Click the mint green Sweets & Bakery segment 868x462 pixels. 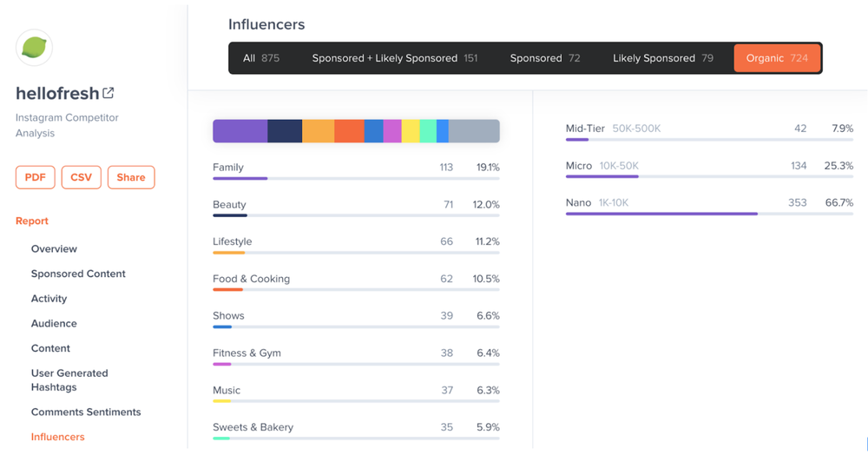tap(428, 131)
